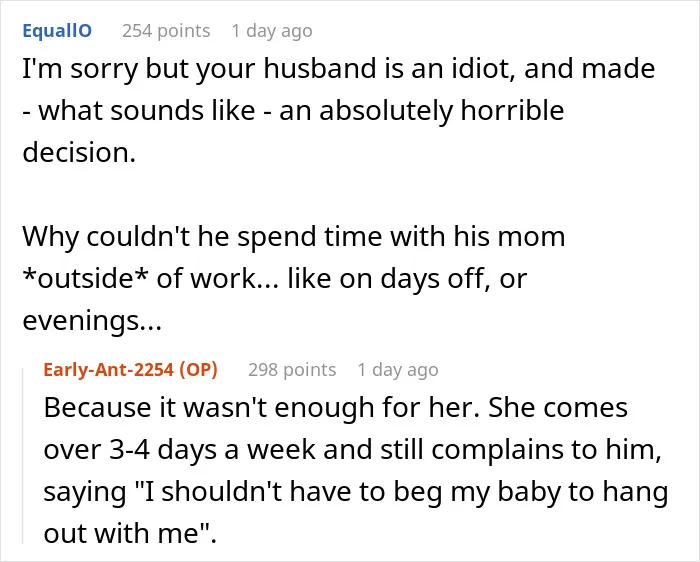Click the word "*outside*" in the comment
The image size is (700, 562).
pos(85,279)
